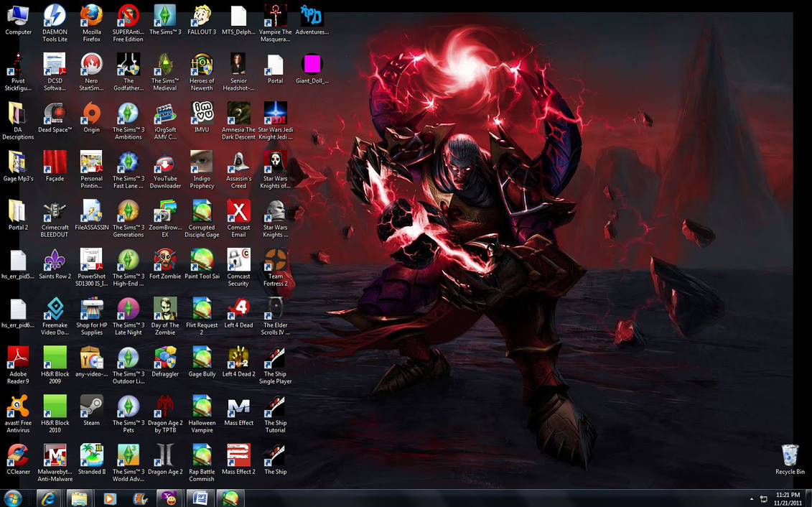Screen dimensions: 812x507
Task: Open Freemake Video Do... shortcut
Action: click(55, 317)
